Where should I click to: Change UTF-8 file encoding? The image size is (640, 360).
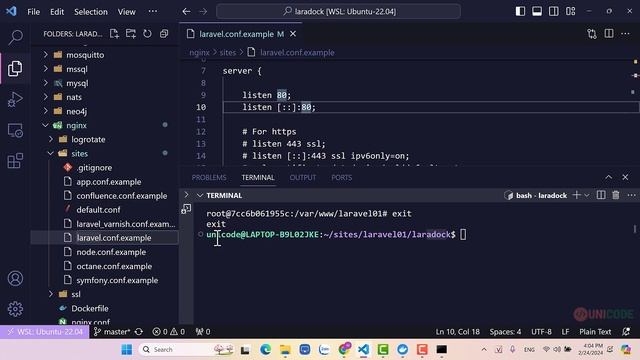tap(541, 332)
